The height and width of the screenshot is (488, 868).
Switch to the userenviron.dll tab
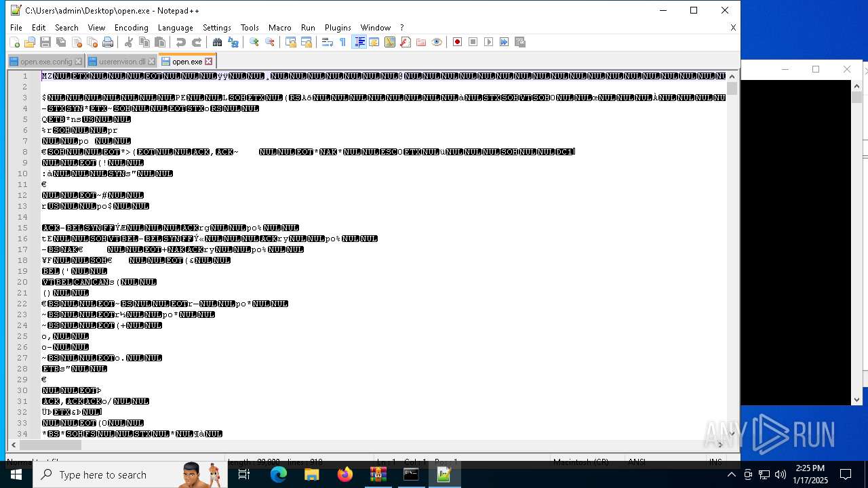pyautogui.click(x=121, y=62)
